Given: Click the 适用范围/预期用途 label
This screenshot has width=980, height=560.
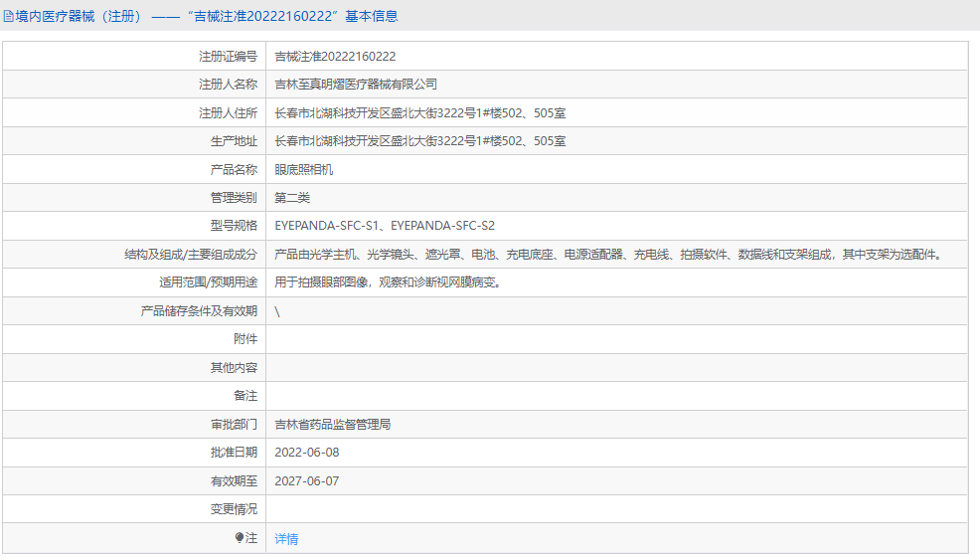Looking at the screenshot, I should tap(208, 282).
